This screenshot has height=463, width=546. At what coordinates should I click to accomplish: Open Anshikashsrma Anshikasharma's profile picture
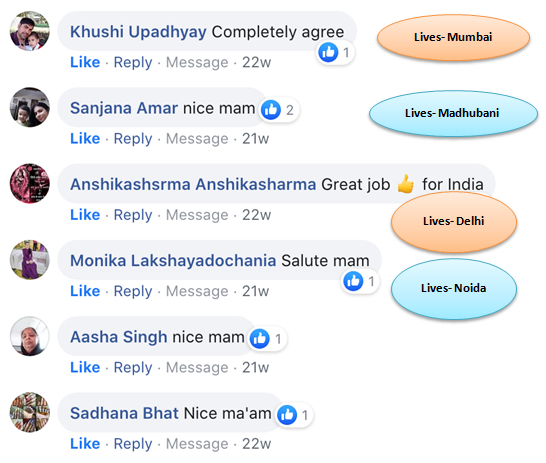click(x=30, y=183)
